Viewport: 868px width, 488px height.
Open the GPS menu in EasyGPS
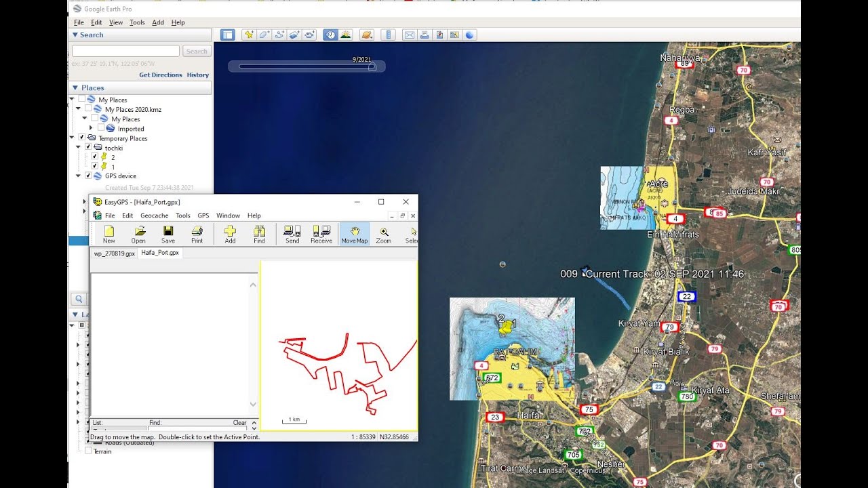tap(203, 216)
